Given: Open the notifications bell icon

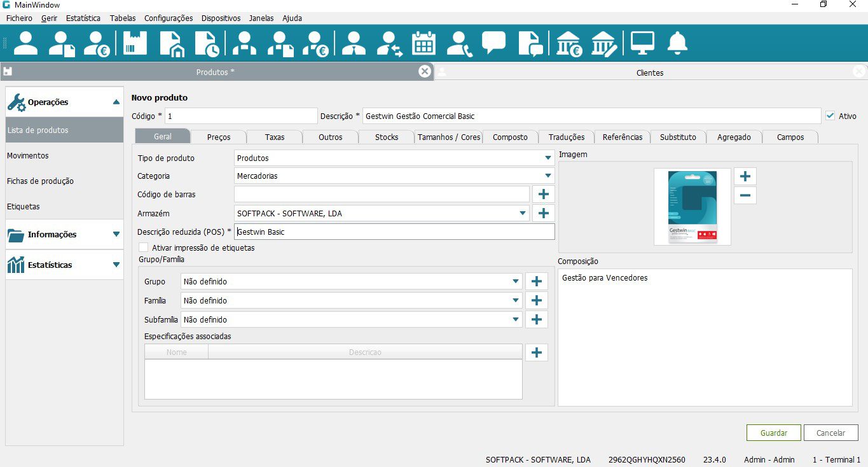Looking at the screenshot, I should tap(677, 43).
